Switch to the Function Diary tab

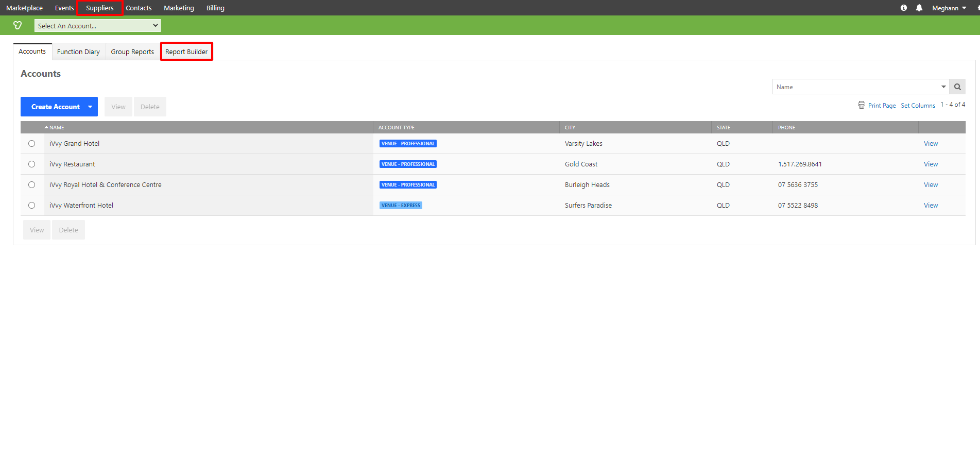78,52
